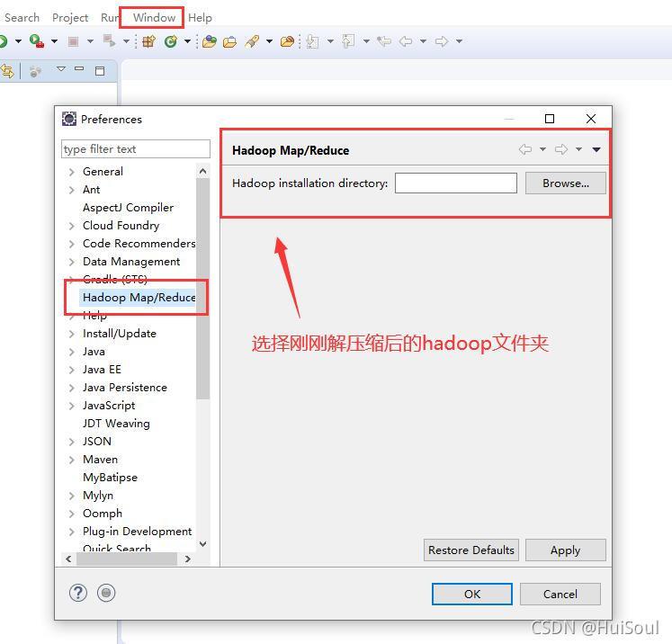The width and height of the screenshot is (672, 644).
Task: Maximize the side panel view
Action: (100, 71)
